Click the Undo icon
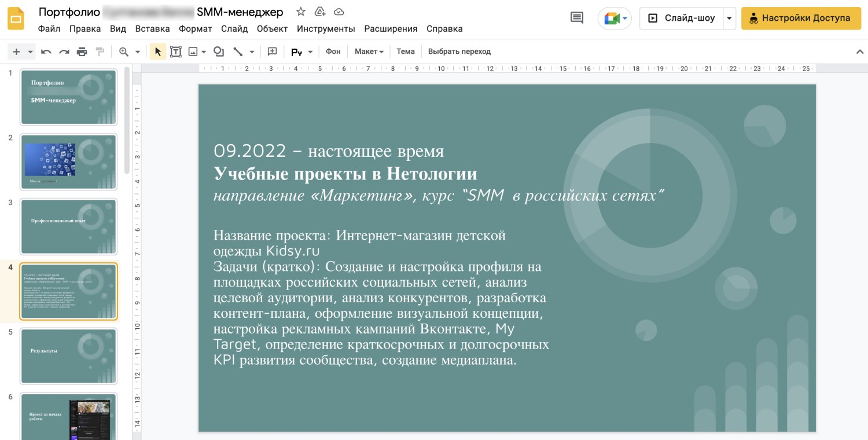The height and width of the screenshot is (440, 868). tap(46, 52)
